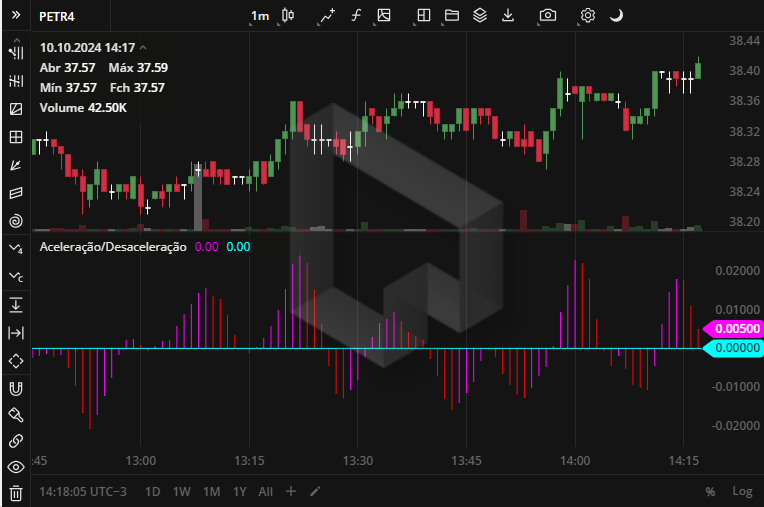
Task: Select the arrow pointing down-left tool
Action: (16, 165)
